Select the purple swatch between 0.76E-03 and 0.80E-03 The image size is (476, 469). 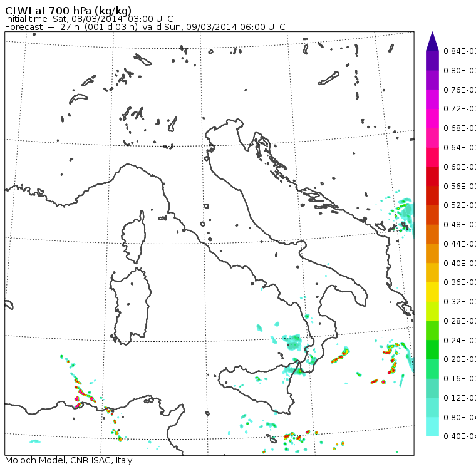pyautogui.click(x=432, y=80)
